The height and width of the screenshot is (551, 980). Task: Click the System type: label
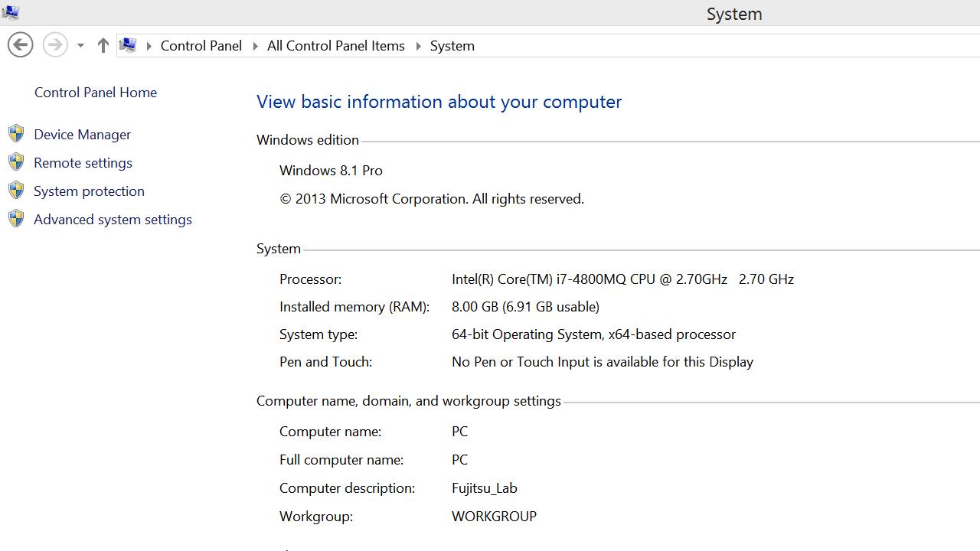(x=318, y=334)
